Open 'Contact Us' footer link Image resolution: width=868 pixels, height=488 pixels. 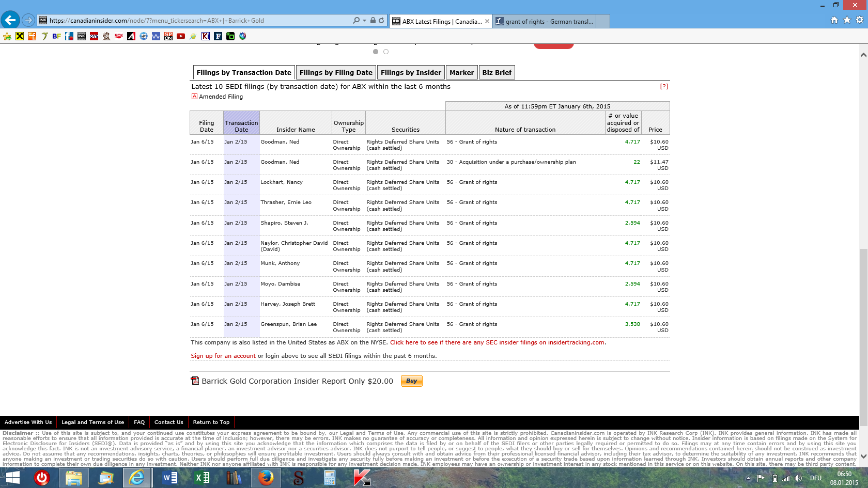pos(169,422)
